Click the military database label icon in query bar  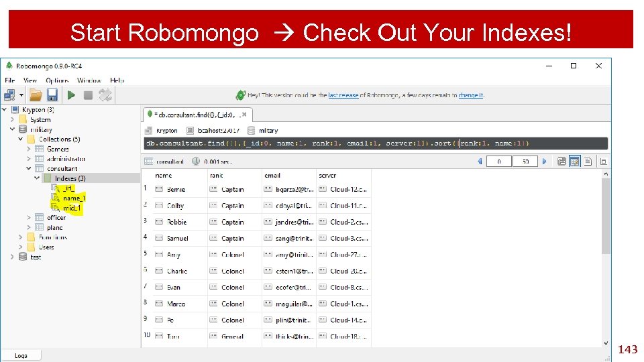coord(251,131)
